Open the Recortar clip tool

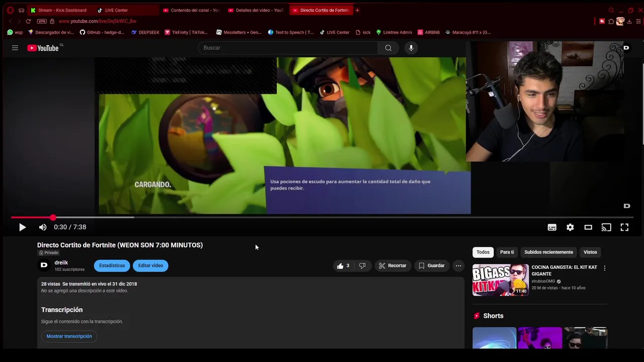392,265
